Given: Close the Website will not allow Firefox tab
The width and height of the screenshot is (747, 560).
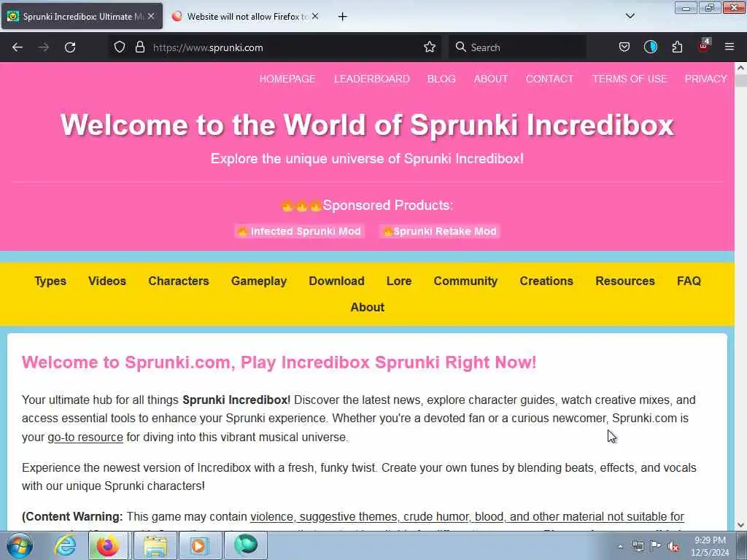Looking at the screenshot, I should coord(315,16).
